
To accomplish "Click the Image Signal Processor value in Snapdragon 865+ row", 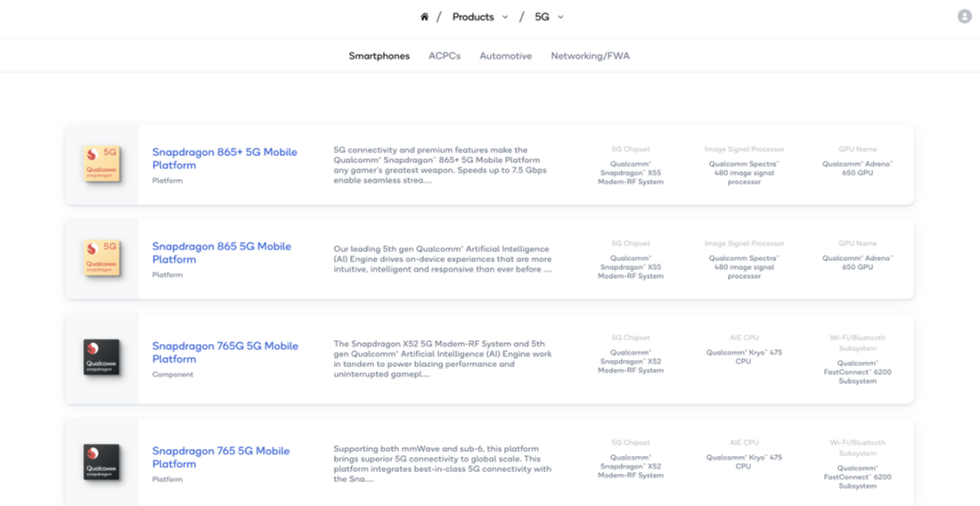I will click(744, 173).
